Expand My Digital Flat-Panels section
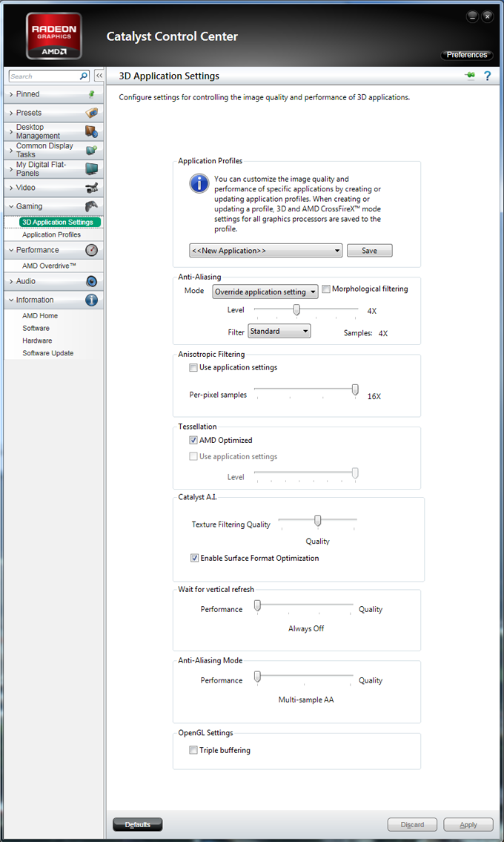The image size is (504, 842). click(53, 169)
